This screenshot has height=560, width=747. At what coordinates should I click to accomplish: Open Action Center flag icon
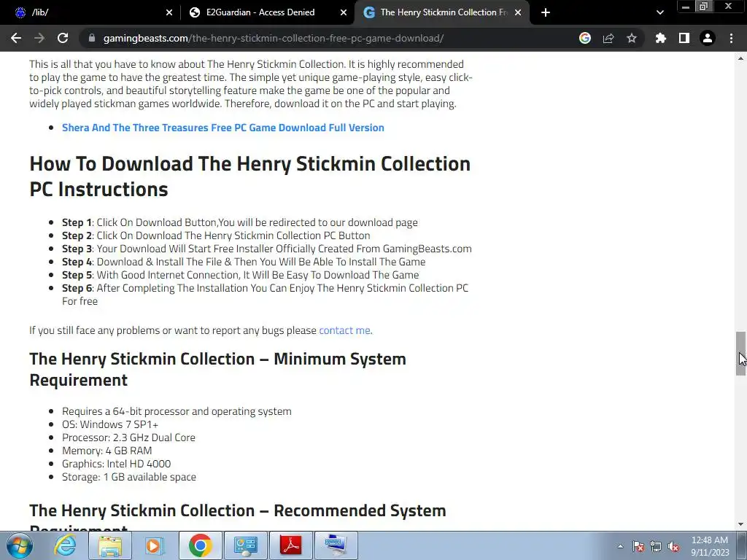tap(638, 546)
